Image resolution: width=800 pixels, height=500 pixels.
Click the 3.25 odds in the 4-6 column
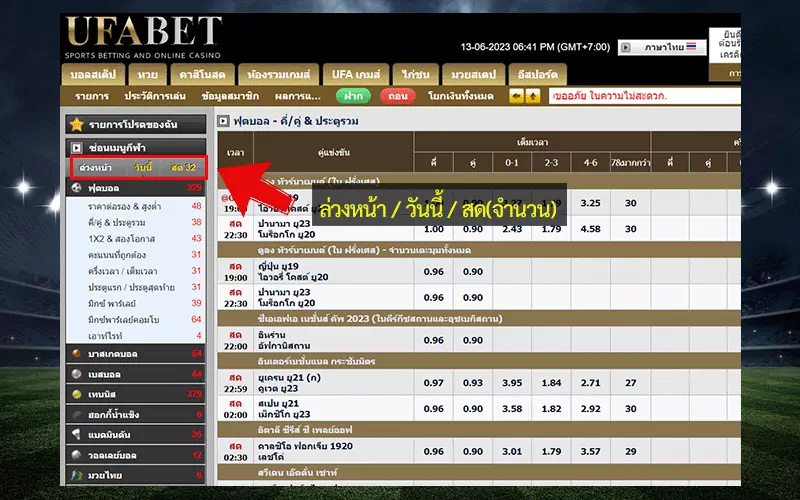click(590, 203)
